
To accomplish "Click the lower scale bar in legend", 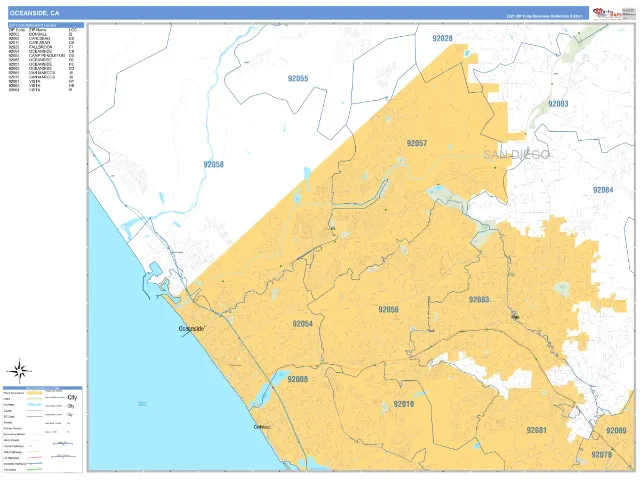I will (63, 456).
